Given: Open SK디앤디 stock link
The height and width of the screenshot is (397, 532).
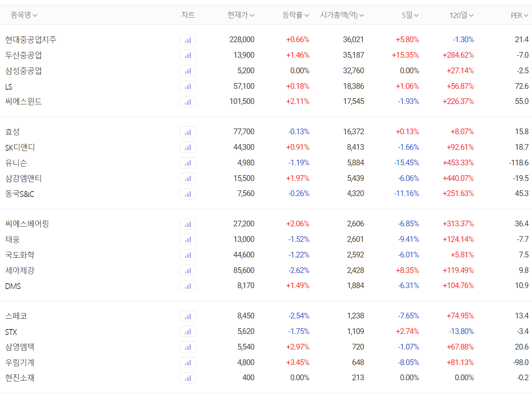Looking at the screenshot, I should click(x=20, y=147).
